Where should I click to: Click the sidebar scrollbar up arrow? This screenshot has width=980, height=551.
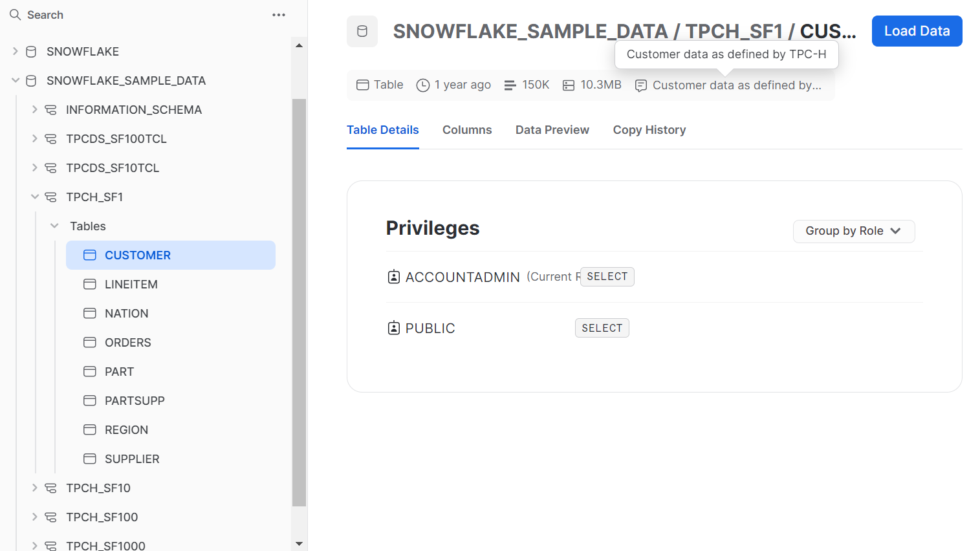click(x=299, y=45)
